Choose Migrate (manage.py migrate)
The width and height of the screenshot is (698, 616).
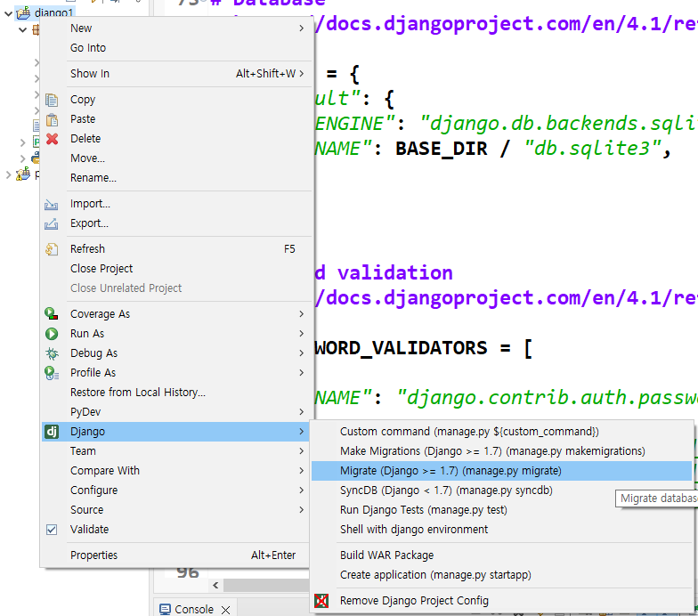pos(502,470)
